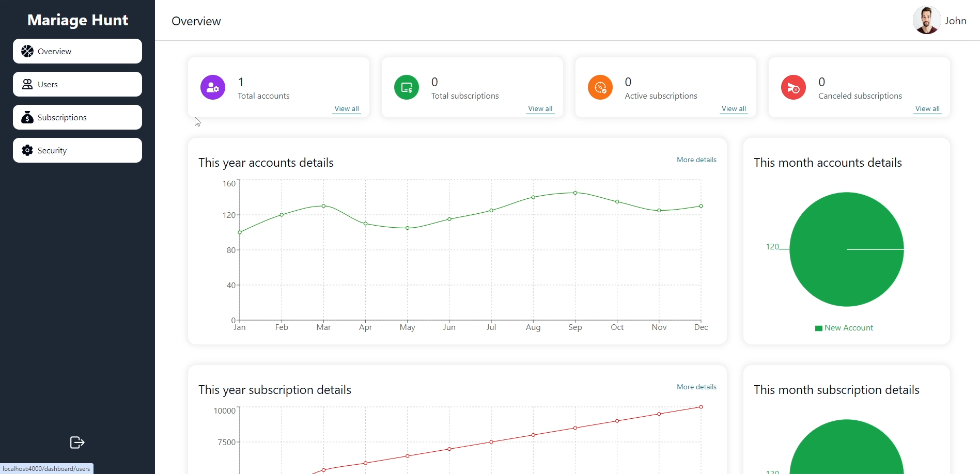Open the Overview sidebar item

[77, 51]
